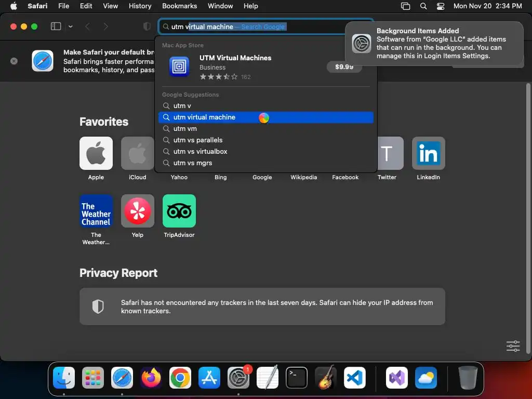
Task: Open the privacy shield toolbar icon
Action: point(147,26)
